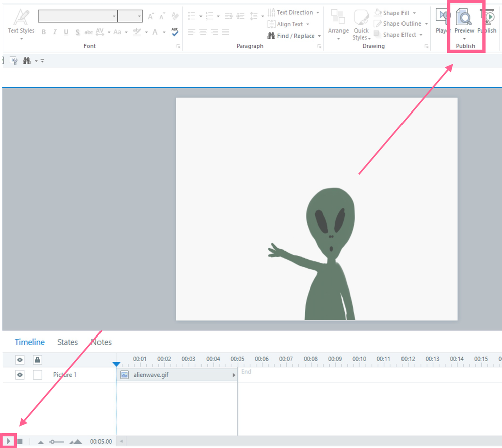Switch to the Notes tab
The image size is (502, 448).
click(101, 342)
